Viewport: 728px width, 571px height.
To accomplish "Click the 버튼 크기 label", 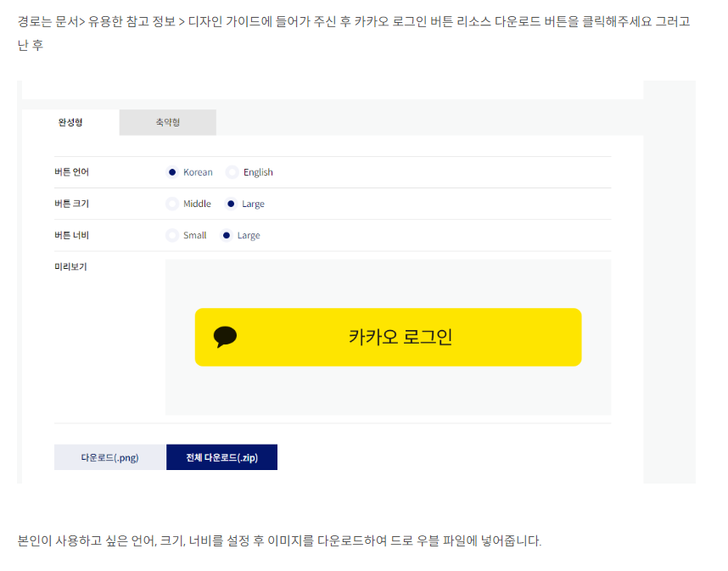I will (x=71, y=204).
